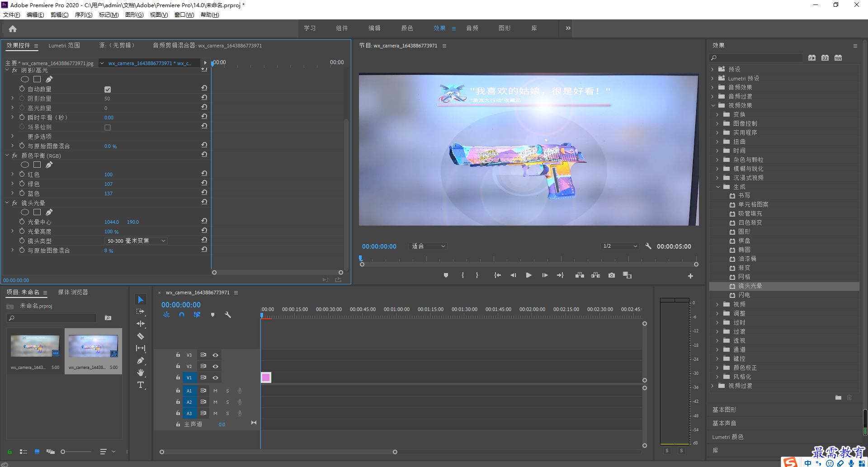This screenshot has width=868, height=467.
Task: Click the Mark Out button
Action: [477, 275]
